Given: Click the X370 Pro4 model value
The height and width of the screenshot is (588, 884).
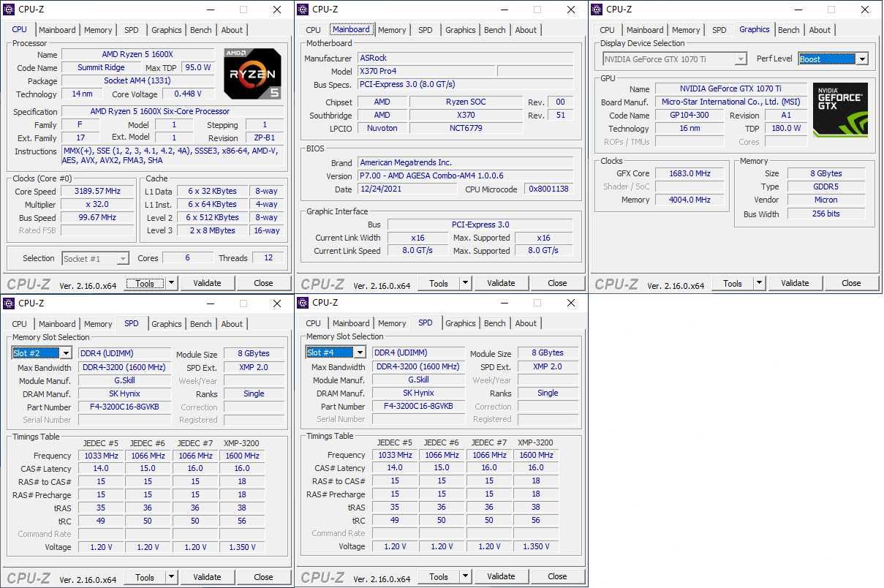Looking at the screenshot, I should coord(426,72).
